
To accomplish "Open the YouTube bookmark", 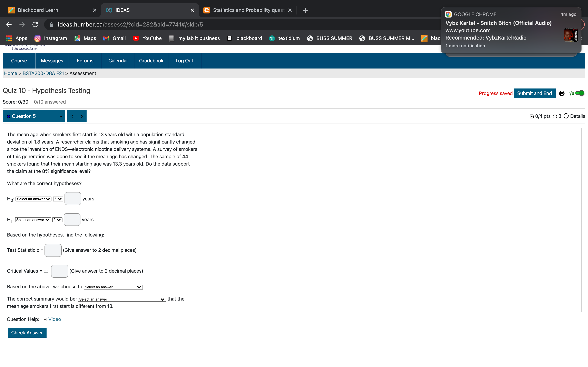I will (147, 38).
